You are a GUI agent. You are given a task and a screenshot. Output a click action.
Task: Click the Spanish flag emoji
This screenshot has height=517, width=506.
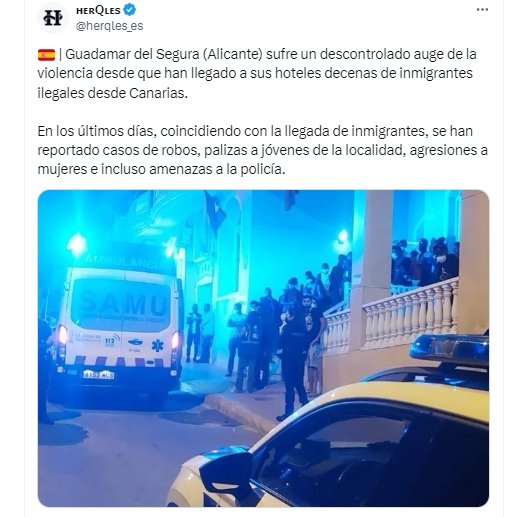pyautogui.click(x=46, y=55)
